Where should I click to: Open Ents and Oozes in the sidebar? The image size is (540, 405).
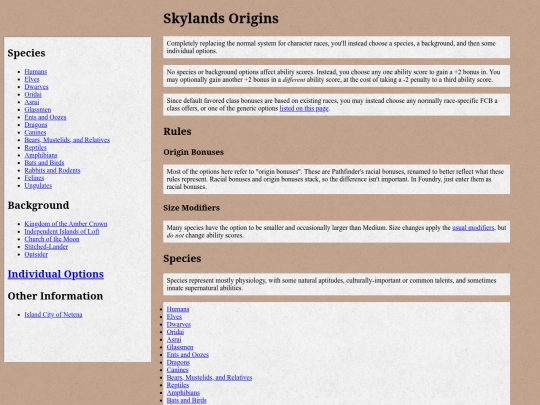coord(45,117)
